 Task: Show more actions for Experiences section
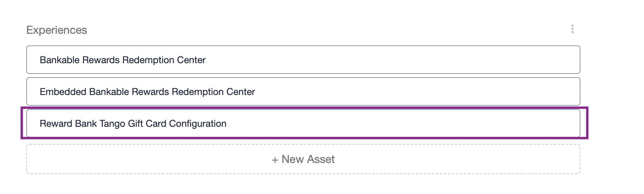coord(572,29)
